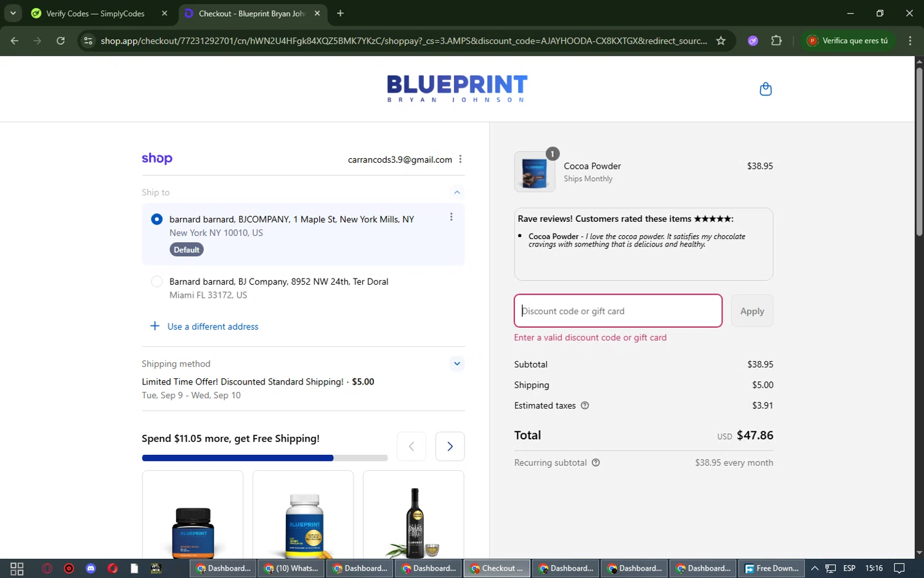The image size is (924, 578).
Task: Open the Free Download taskbar window
Action: [772, 568]
